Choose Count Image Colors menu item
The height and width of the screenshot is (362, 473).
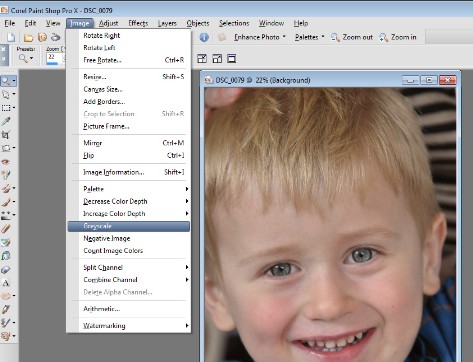(x=129, y=251)
